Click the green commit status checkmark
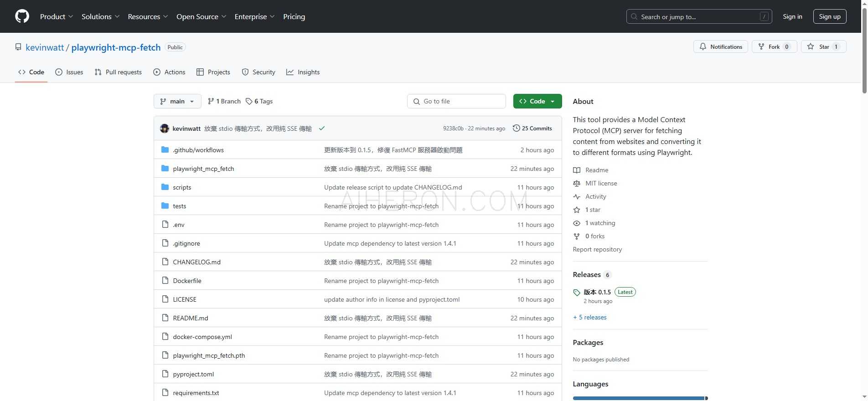868x401 pixels. (322, 129)
